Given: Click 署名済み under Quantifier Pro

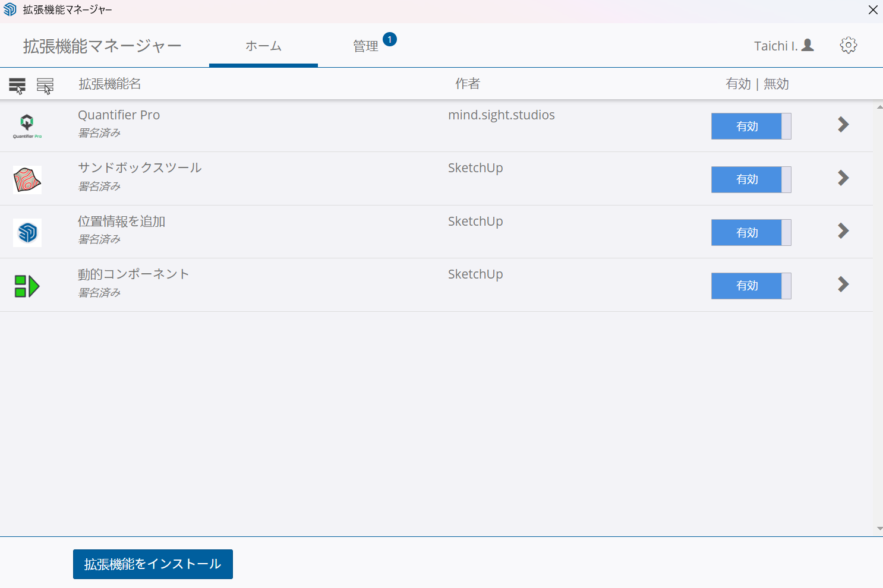Looking at the screenshot, I should click(x=99, y=133).
